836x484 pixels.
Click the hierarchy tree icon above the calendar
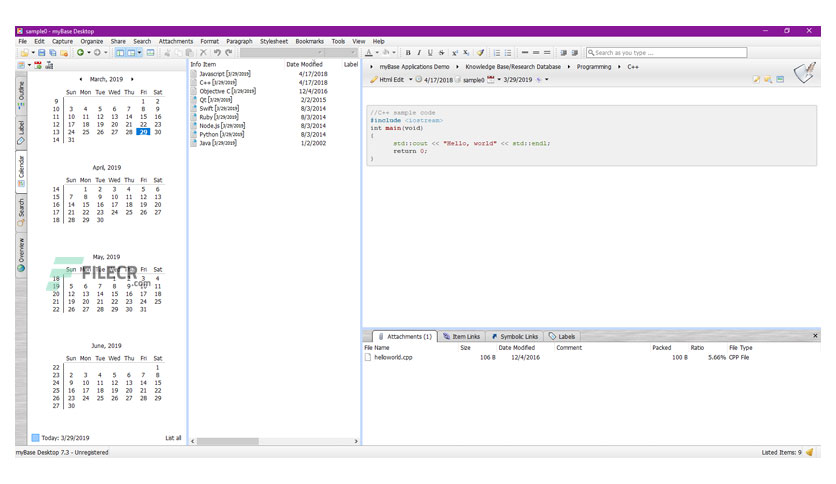[49, 65]
